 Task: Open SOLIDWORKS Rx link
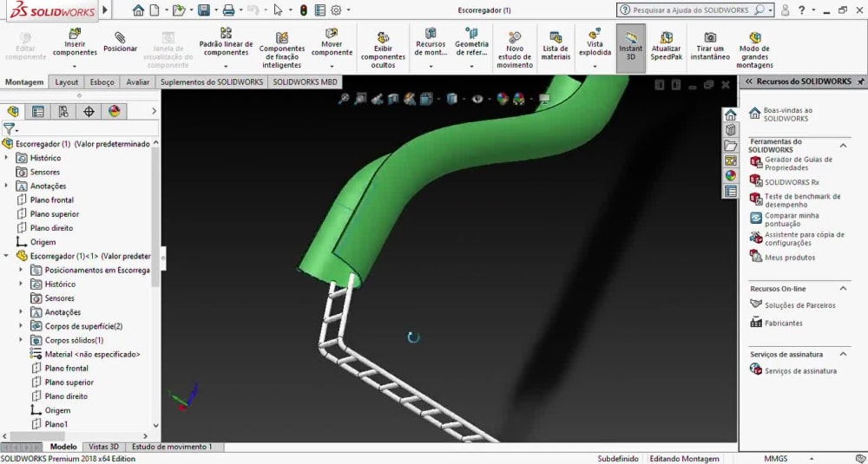click(792, 182)
